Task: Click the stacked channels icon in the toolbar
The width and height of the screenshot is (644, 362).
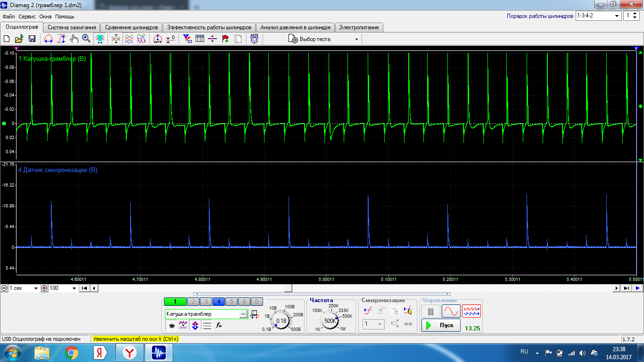Action: [129, 39]
